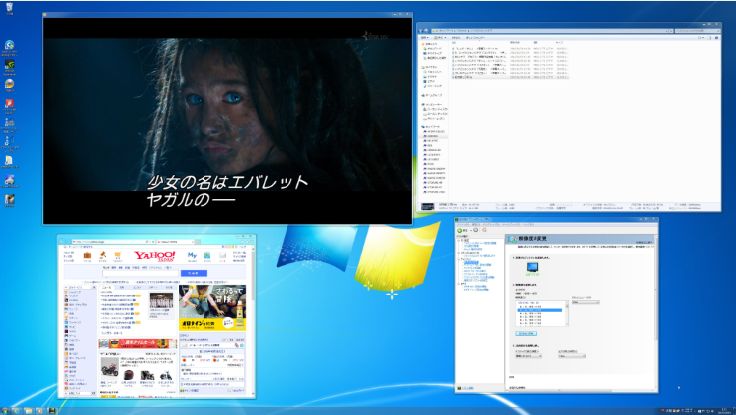Image resolution: width=736 pixels, height=415 pixels.
Task: Collapse the ディスプレイ tree node in NVIDIA panel
Action: [459, 259]
